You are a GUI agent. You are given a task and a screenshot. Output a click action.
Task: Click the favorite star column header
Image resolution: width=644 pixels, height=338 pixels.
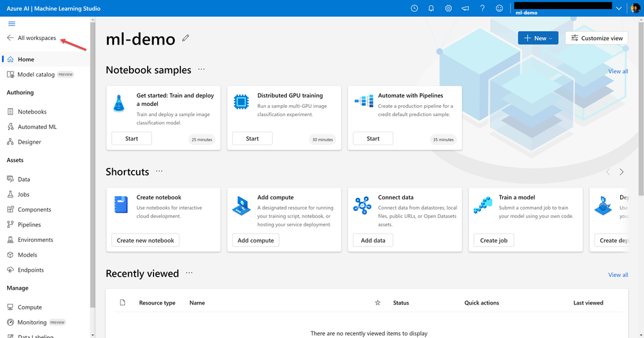tap(378, 303)
